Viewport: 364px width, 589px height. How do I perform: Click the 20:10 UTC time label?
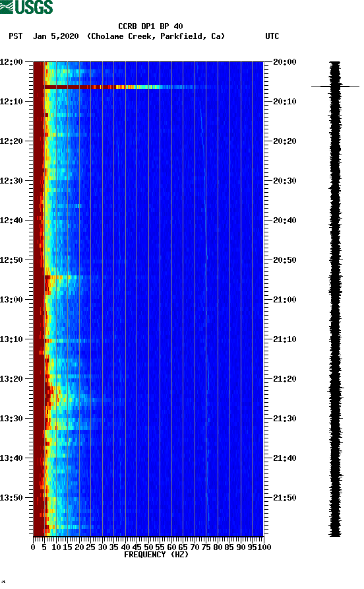point(285,102)
